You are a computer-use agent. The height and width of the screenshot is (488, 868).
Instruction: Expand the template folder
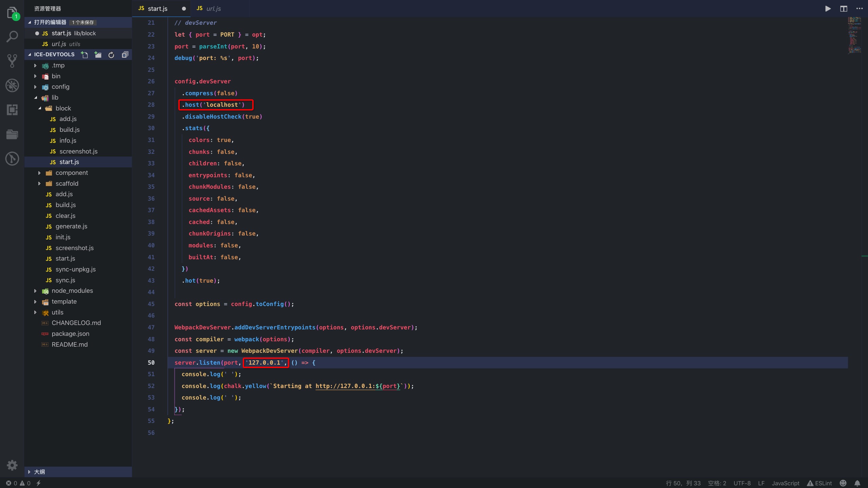65,301
